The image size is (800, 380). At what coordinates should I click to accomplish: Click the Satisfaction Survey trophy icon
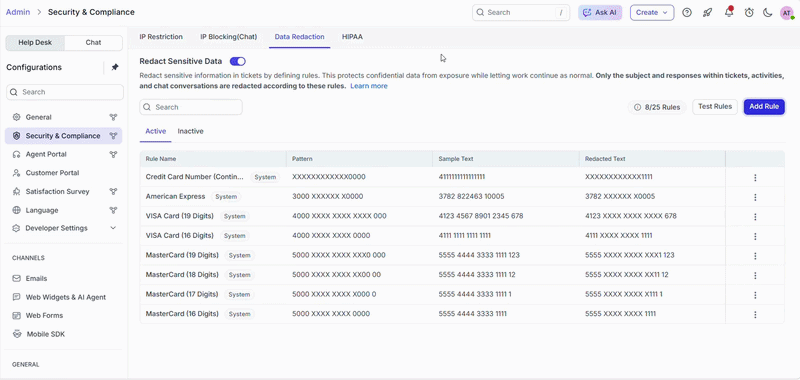pyautogui.click(x=16, y=192)
